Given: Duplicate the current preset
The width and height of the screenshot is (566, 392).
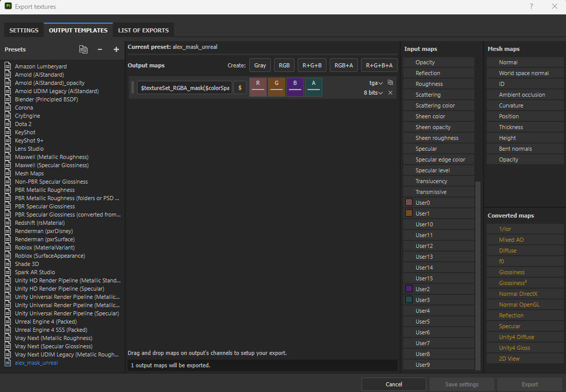Looking at the screenshot, I should point(83,49).
